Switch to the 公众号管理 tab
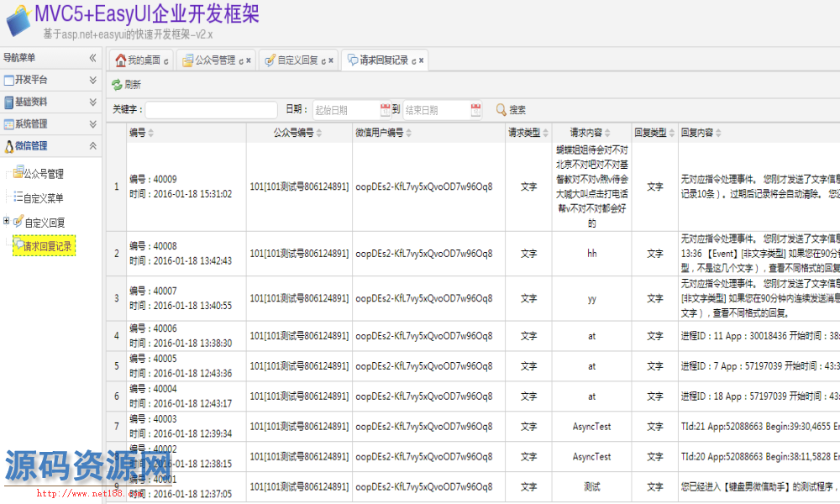 click(x=214, y=60)
